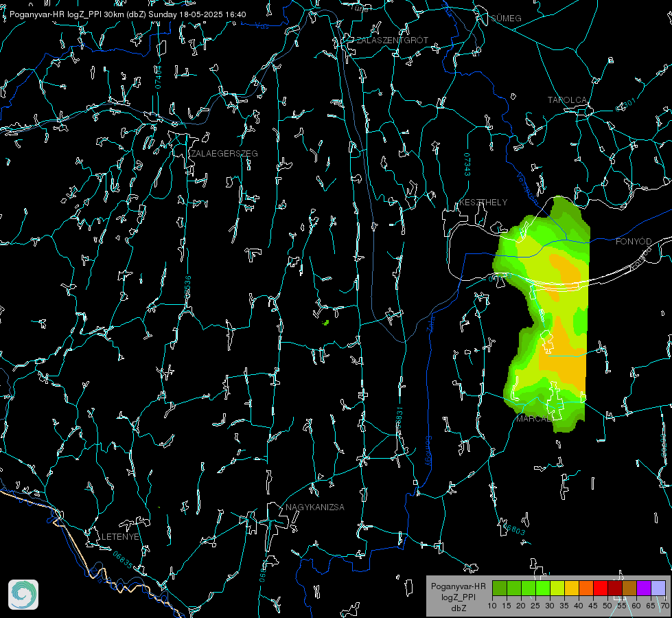
Task: Select the 65-70 dBZ lavender swatch
Action: click(x=658, y=588)
